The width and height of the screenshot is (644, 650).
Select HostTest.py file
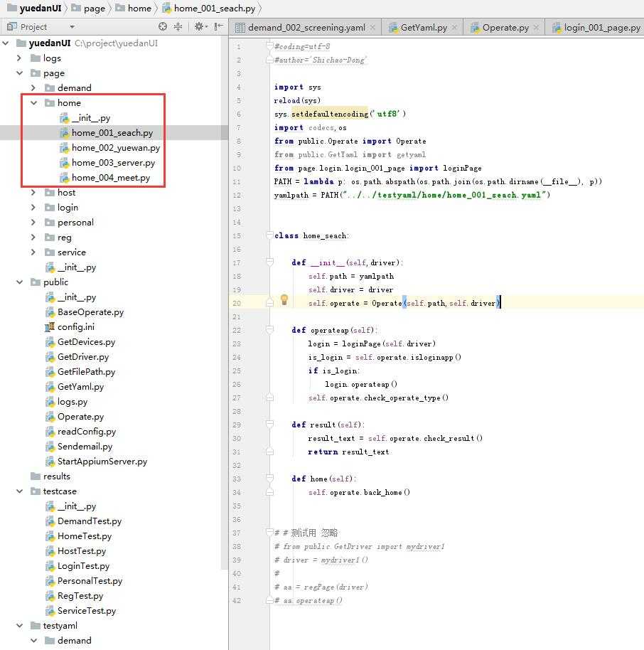click(x=75, y=551)
